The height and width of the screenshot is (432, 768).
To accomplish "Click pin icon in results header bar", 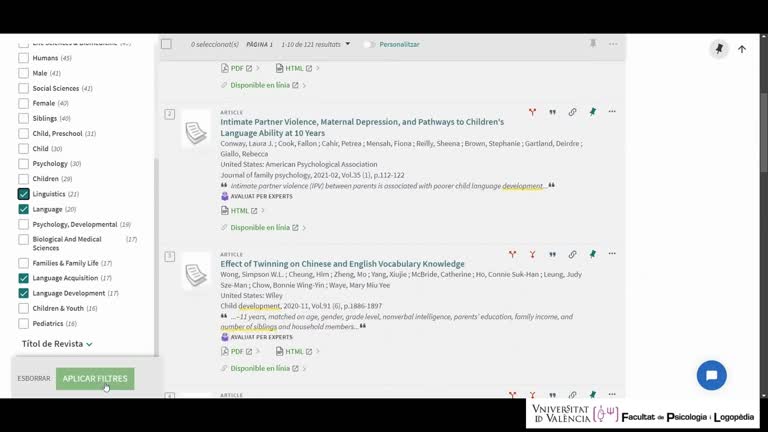I will (x=593, y=44).
